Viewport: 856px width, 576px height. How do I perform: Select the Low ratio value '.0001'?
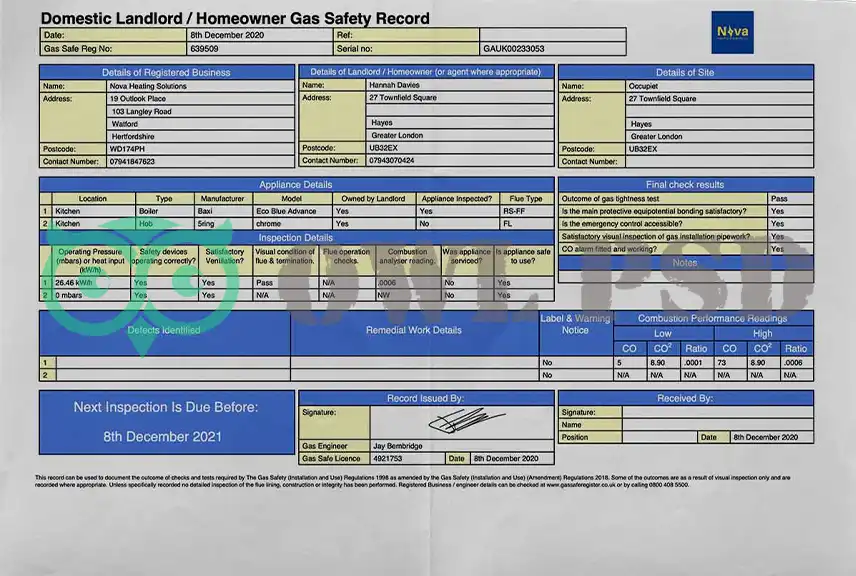pyautogui.click(x=693, y=363)
